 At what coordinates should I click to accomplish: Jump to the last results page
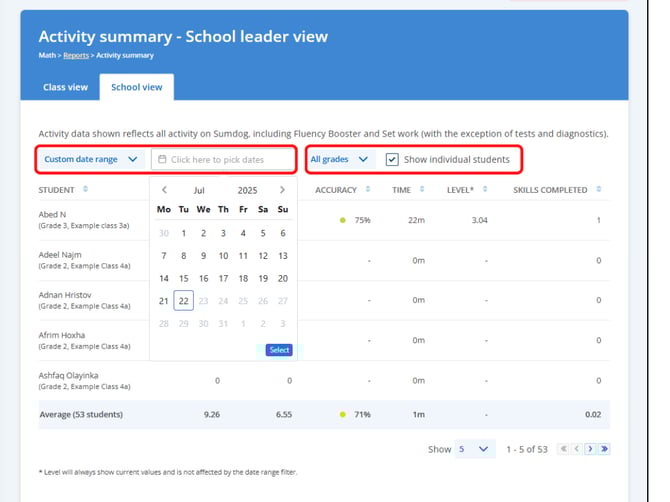point(604,449)
